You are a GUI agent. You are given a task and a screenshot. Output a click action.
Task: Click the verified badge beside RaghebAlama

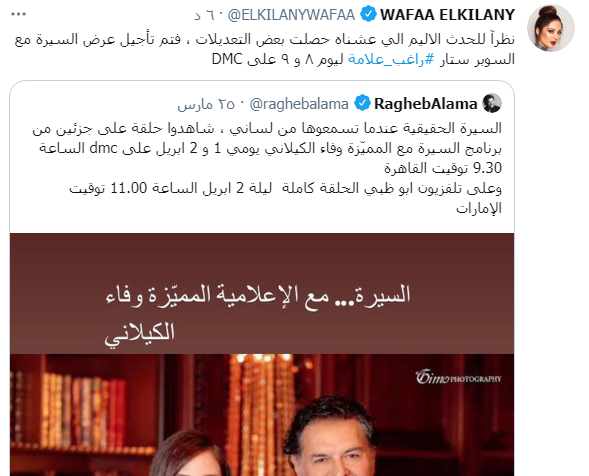[362, 103]
